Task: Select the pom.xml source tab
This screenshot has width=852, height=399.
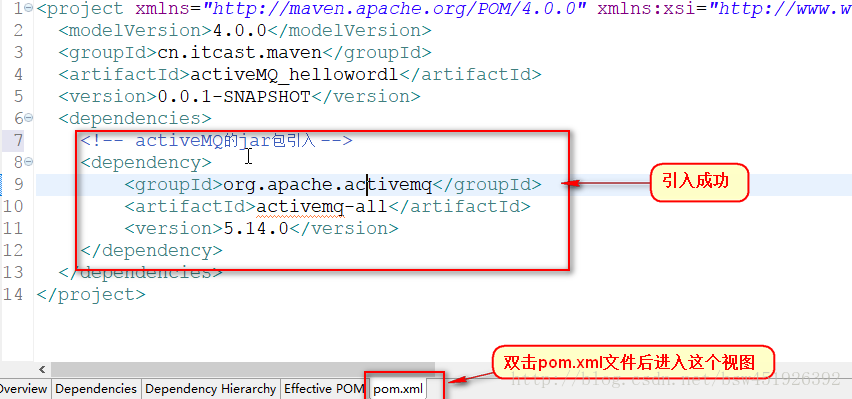Action: [398, 389]
